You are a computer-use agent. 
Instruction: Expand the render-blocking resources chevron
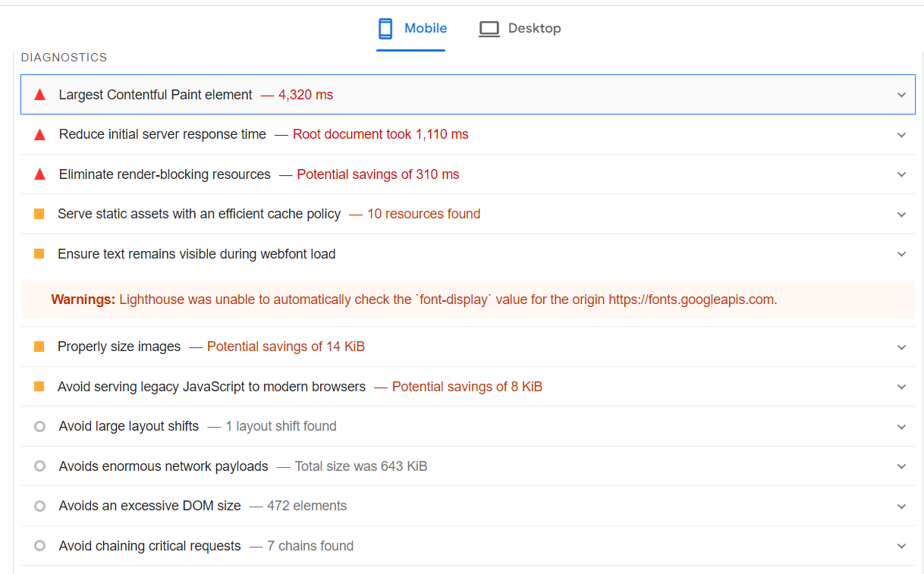(x=901, y=174)
